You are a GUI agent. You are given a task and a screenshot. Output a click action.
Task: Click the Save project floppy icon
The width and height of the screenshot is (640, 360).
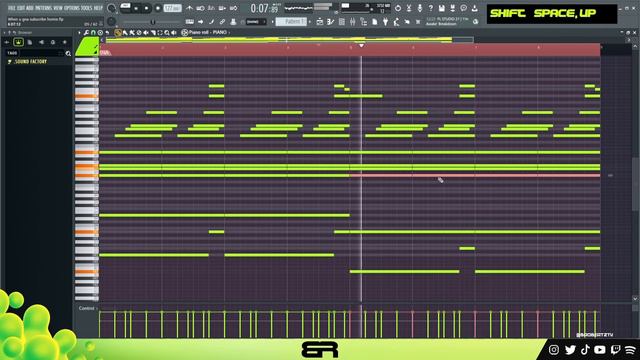442,8
